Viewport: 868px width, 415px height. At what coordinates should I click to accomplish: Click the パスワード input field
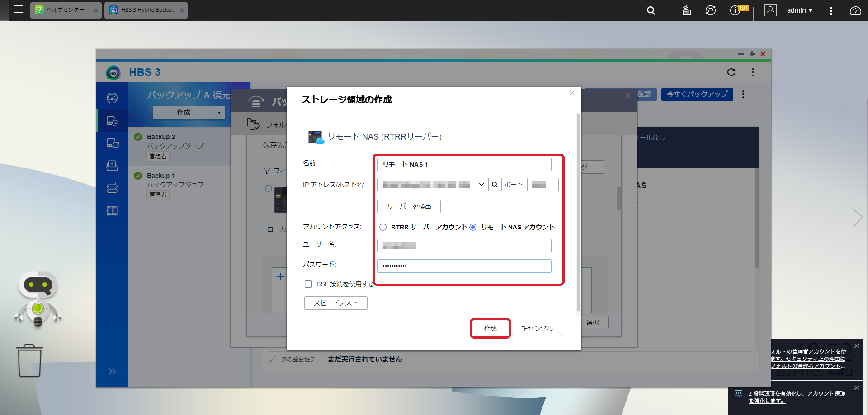click(x=464, y=266)
